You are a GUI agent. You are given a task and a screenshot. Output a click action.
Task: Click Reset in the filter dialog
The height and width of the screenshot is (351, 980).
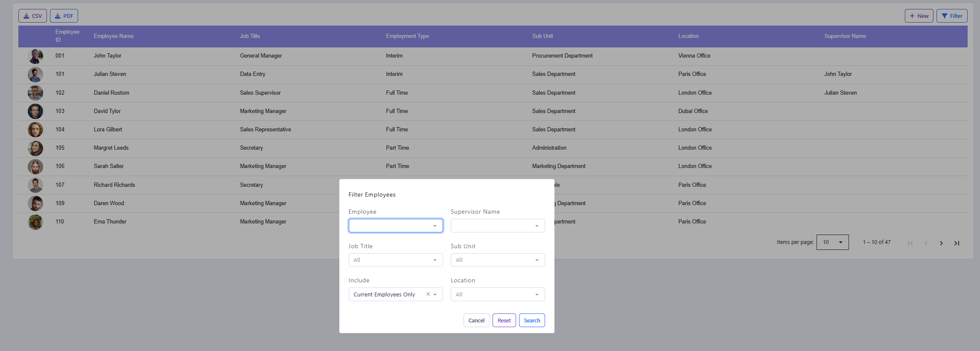pyautogui.click(x=504, y=320)
